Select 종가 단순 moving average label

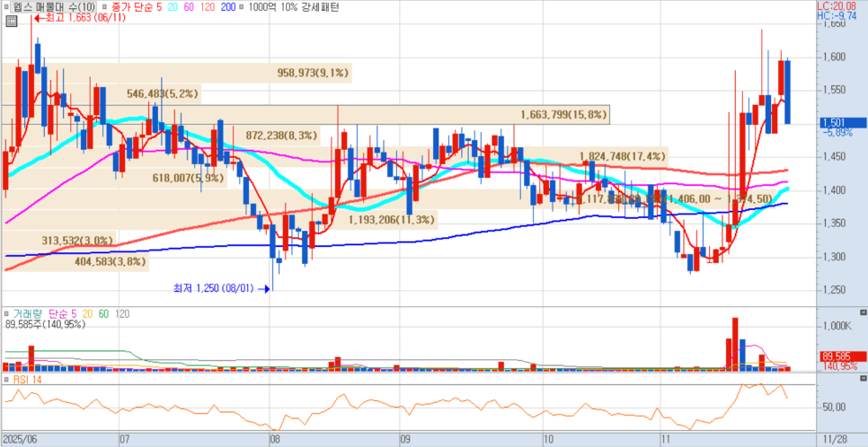[x=131, y=7]
